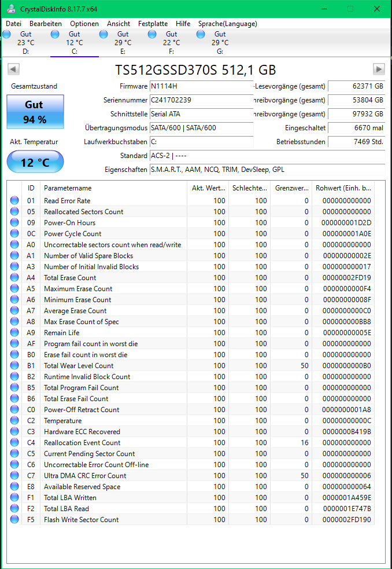Click the Parametername column header
The height and width of the screenshot is (569, 392).
point(113,188)
